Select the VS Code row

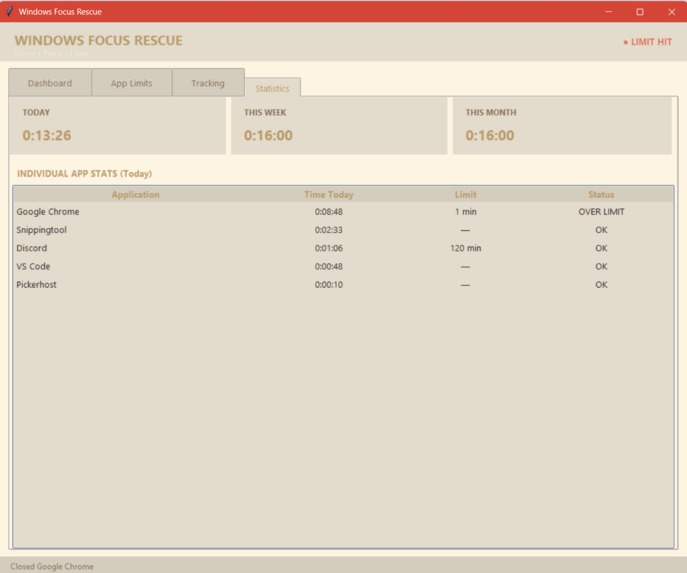coord(344,266)
